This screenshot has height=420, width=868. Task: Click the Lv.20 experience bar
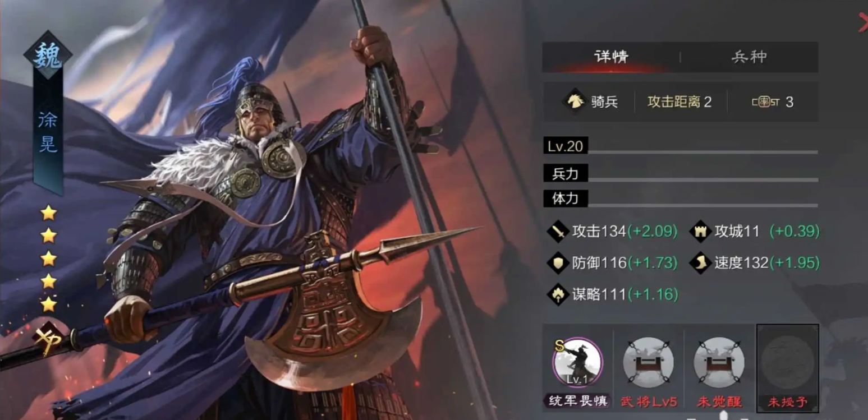[x=681, y=147]
